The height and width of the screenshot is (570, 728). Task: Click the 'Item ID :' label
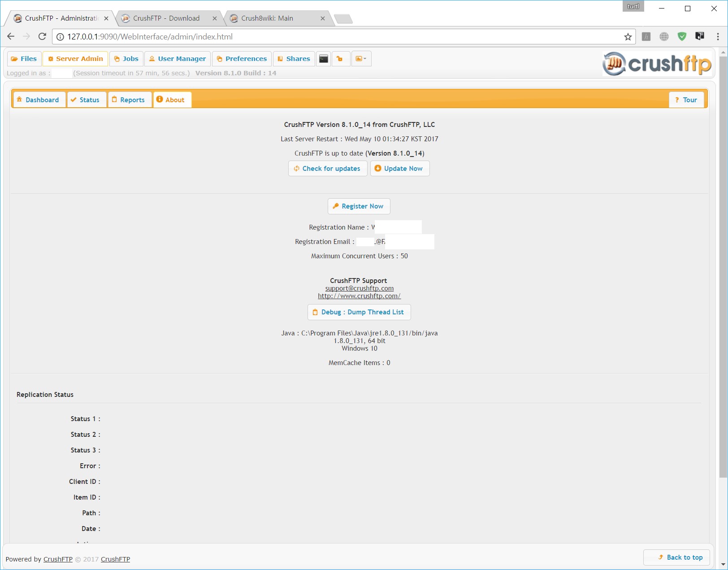click(87, 497)
